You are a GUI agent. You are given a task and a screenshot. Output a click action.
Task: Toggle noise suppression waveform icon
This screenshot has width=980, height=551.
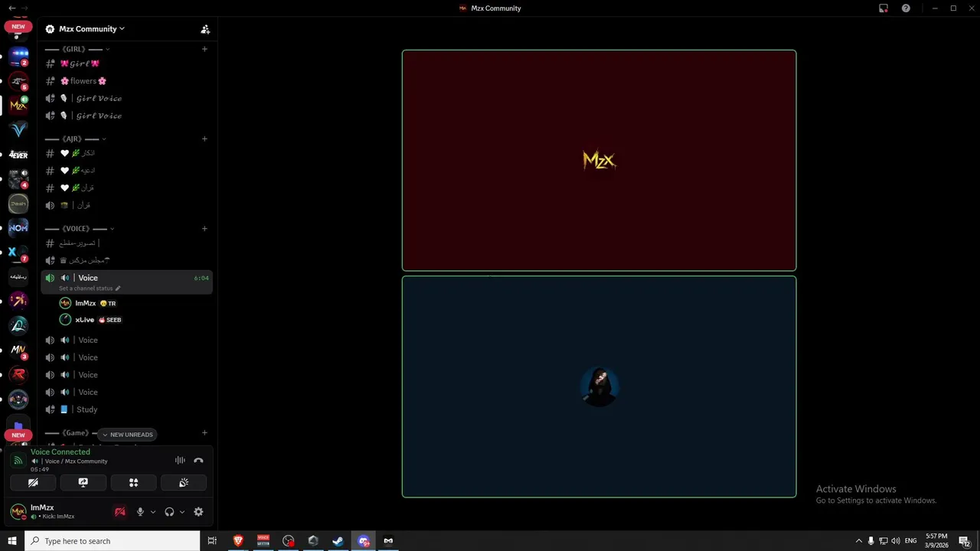[180, 460]
